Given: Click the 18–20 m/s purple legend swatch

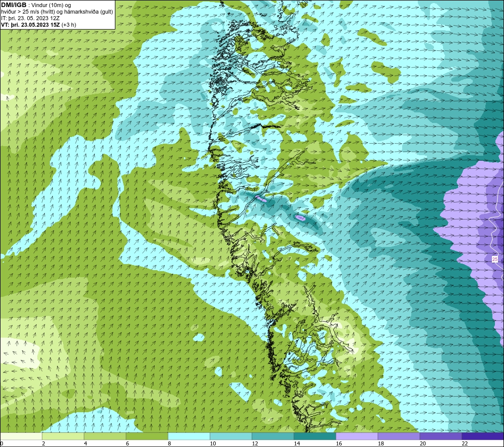Looking at the screenshot, I should click(x=399, y=436).
